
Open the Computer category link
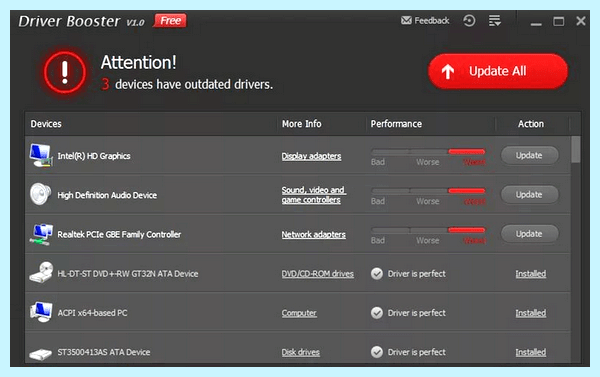pos(299,313)
